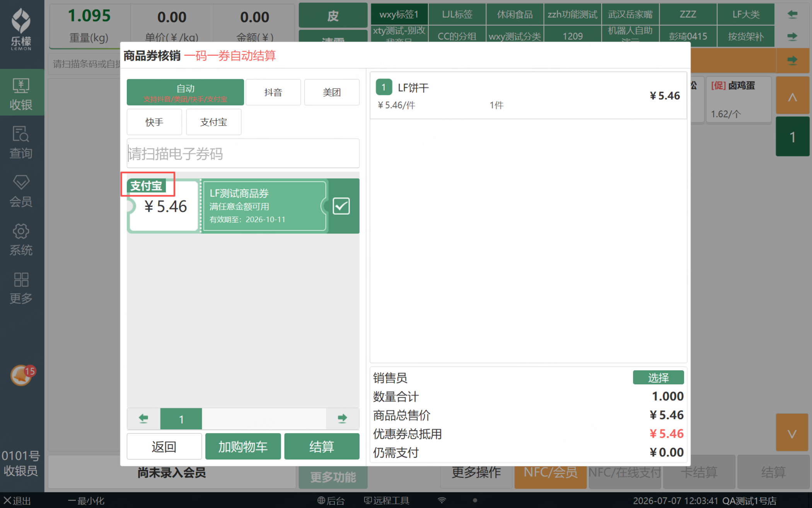Viewport: 812px width, 508px height.
Task: Click 结算 in the coupon dialog
Action: 322,447
